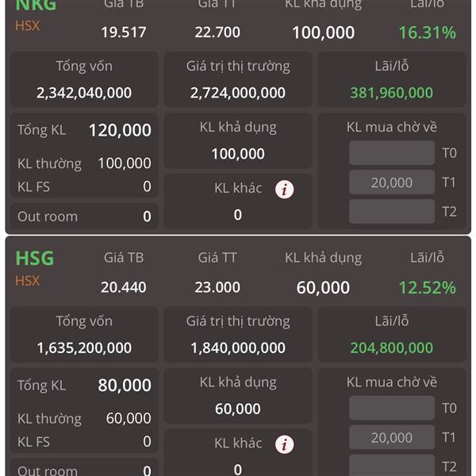Select HSG Tổng vốn 1,635,200,000 box

point(84,335)
